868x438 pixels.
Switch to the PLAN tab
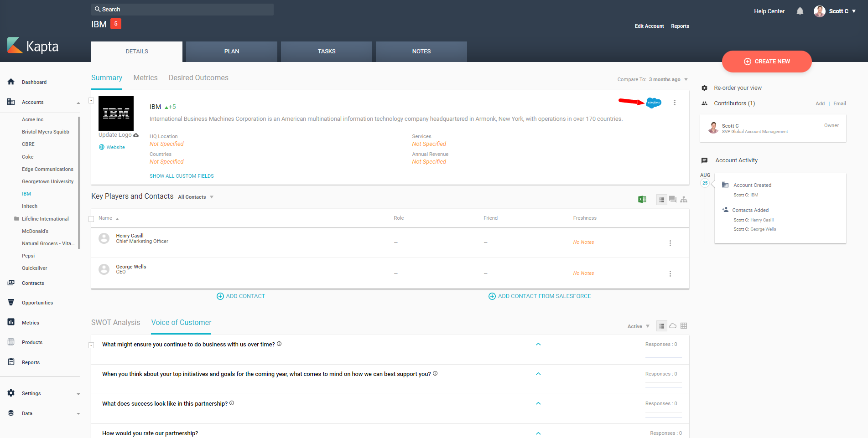point(232,52)
